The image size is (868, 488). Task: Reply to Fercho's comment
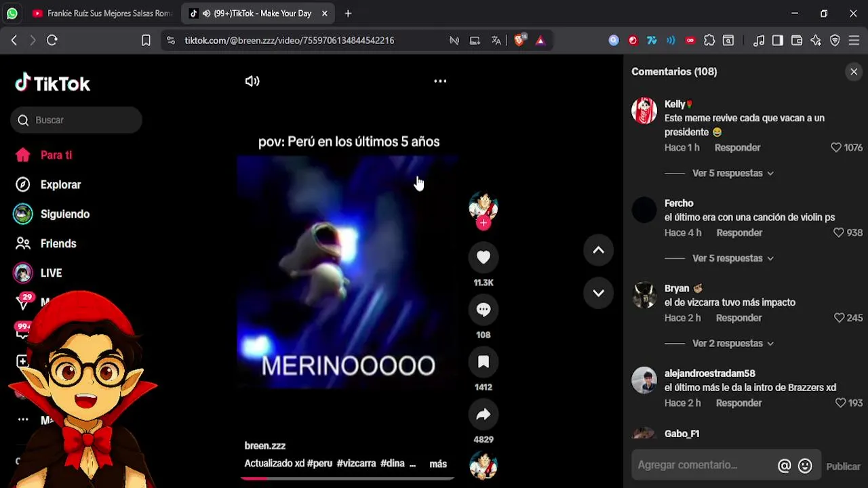click(x=739, y=232)
